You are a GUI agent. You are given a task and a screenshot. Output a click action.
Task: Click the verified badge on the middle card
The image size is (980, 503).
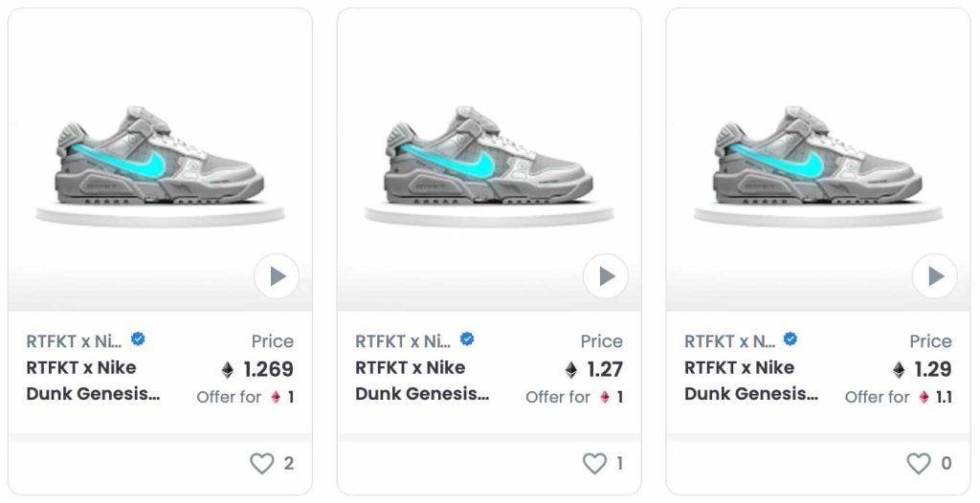coord(467,339)
